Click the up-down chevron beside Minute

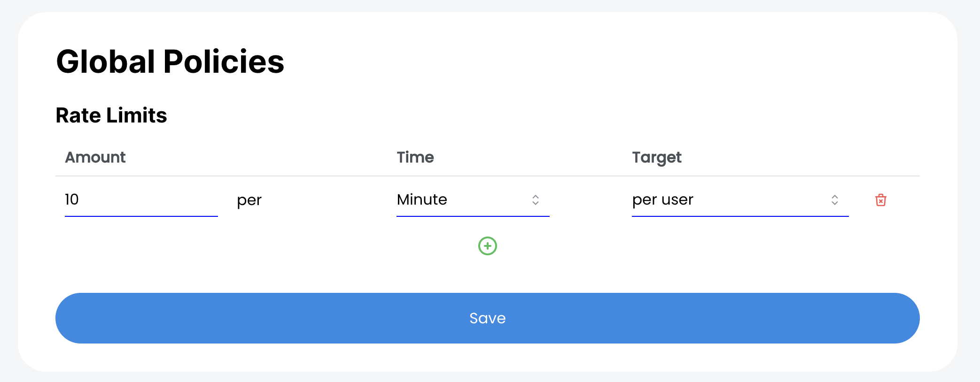pos(535,200)
